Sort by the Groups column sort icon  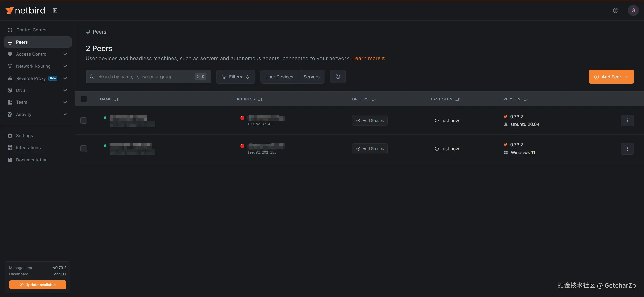pyautogui.click(x=374, y=99)
